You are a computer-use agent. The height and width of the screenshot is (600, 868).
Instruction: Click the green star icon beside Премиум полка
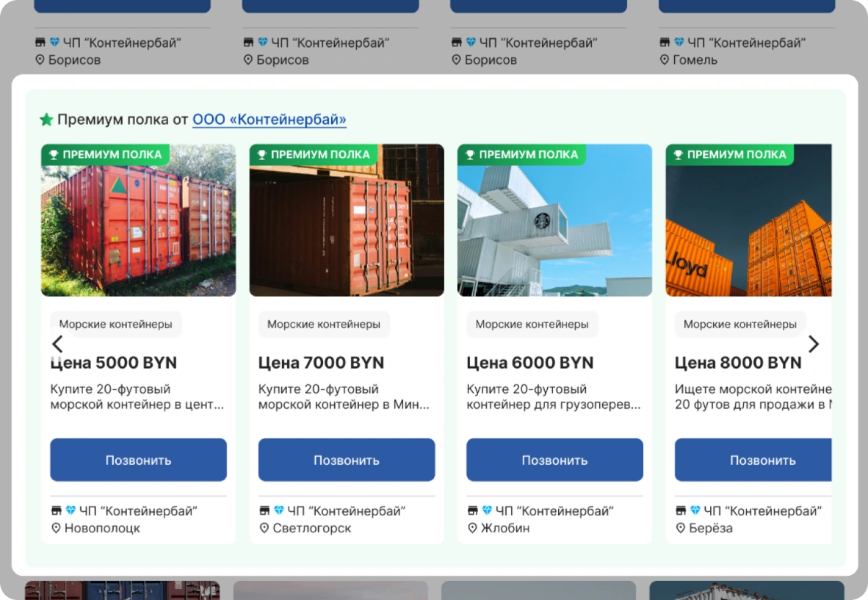coord(46,120)
